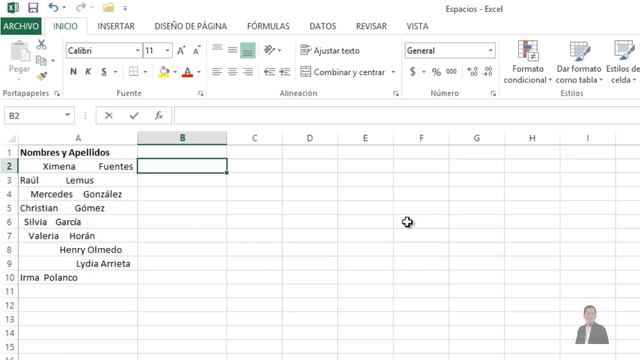
Task: Open the Calibri font name dropdown
Action: 138,51
